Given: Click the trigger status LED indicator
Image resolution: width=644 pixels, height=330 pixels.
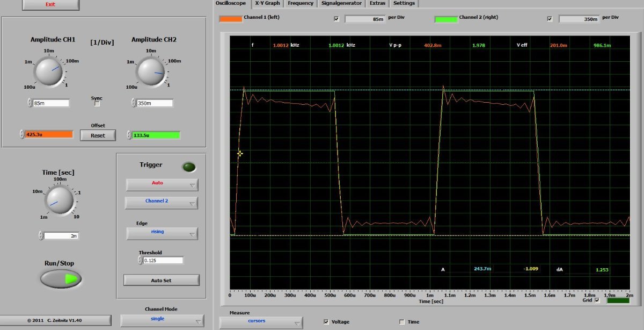Looking at the screenshot, I should tap(189, 167).
